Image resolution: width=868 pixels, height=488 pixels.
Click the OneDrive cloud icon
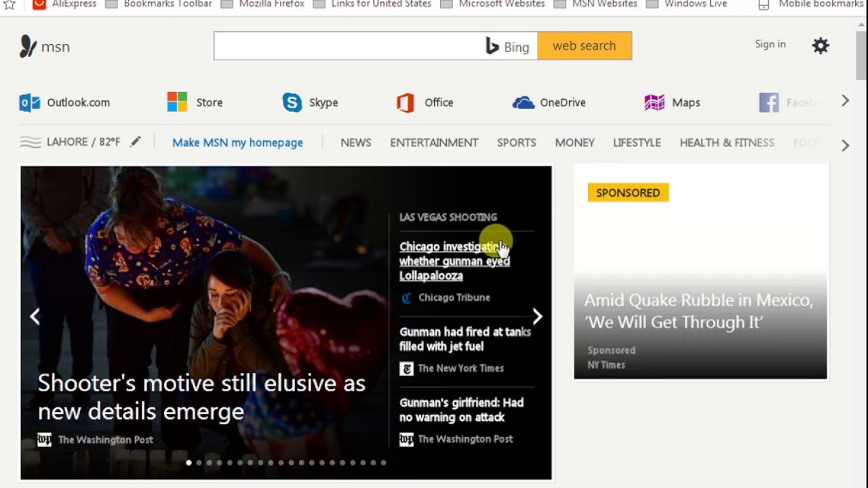point(523,102)
